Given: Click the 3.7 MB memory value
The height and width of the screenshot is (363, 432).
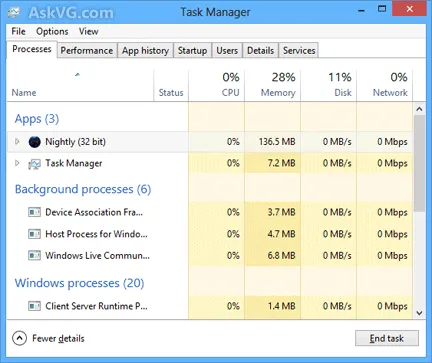Looking at the screenshot, I should 282,212.
